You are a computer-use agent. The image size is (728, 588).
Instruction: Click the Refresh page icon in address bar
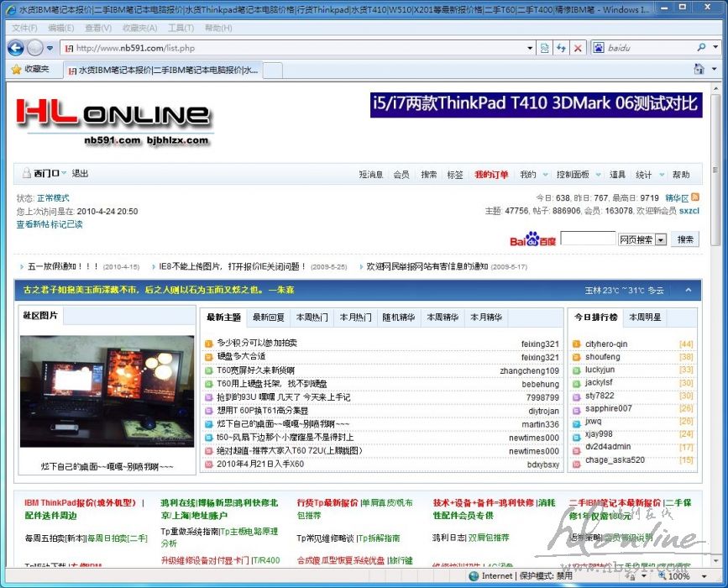561,48
